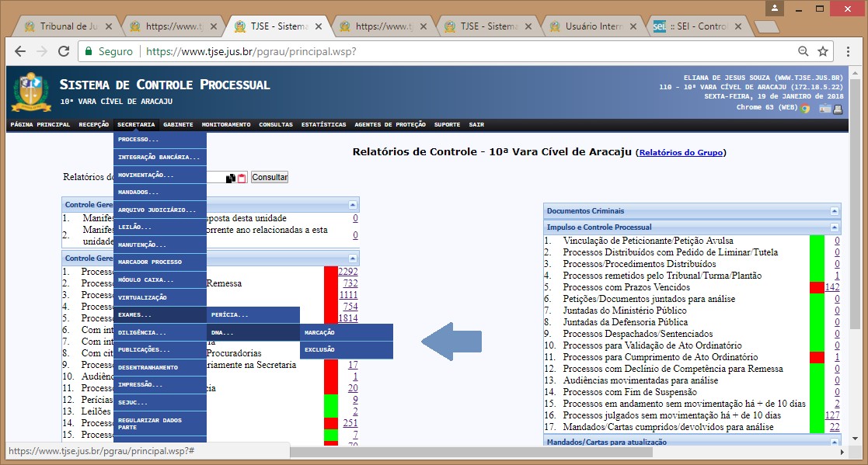Image resolution: width=868 pixels, height=465 pixels.
Task: Click the user ID card icon
Action: [x=824, y=109]
